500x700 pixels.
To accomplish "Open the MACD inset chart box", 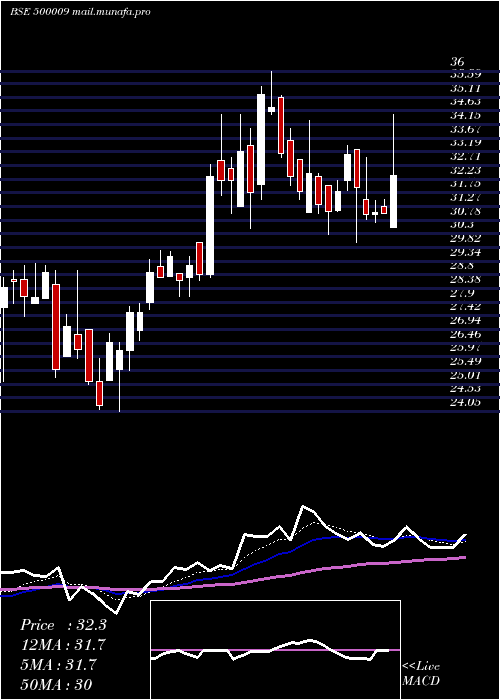I will 275,650.
